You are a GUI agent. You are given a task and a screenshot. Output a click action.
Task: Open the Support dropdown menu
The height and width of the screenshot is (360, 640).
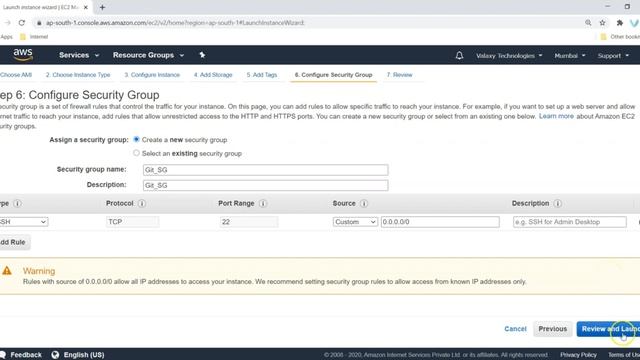point(613,56)
